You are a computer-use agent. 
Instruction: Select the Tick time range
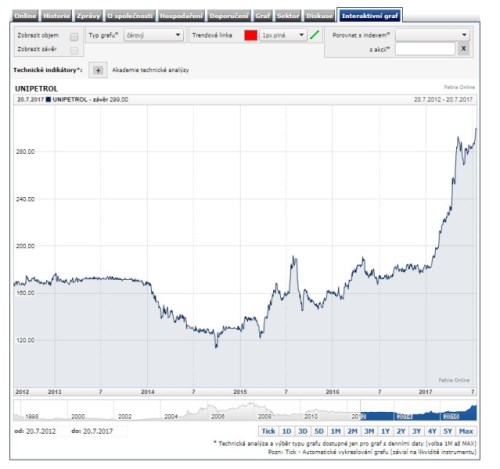tap(268, 431)
